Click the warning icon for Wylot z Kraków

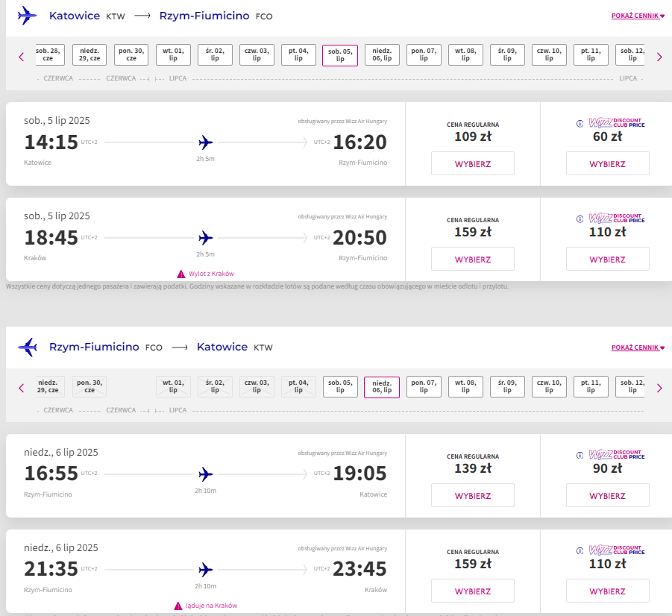tap(181, 274)
